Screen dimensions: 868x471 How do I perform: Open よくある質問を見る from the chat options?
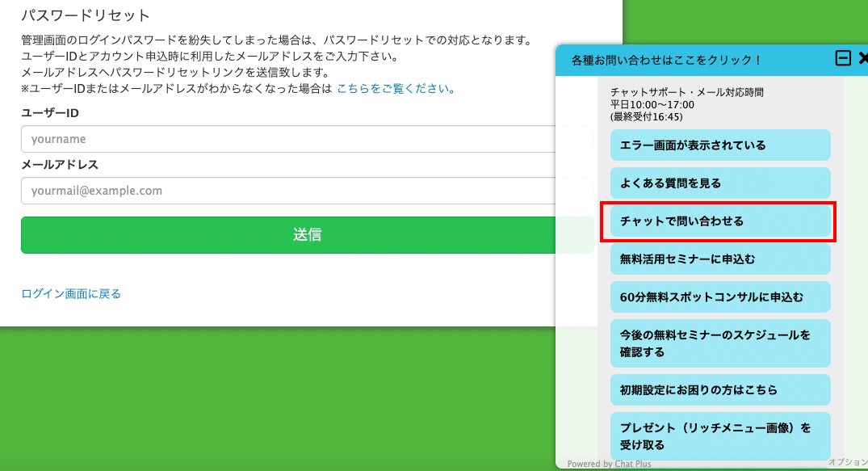pyautogui.click(x=719, y=183)
